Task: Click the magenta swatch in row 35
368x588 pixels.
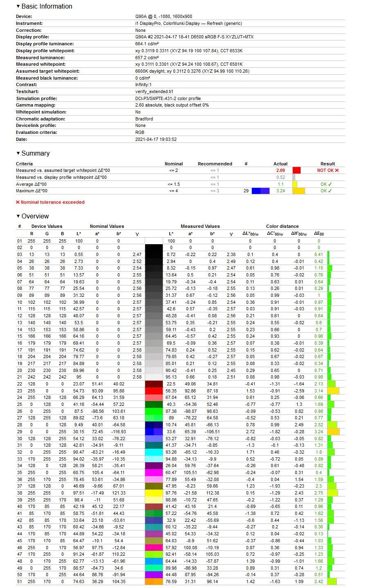Action: coord(154,472)
